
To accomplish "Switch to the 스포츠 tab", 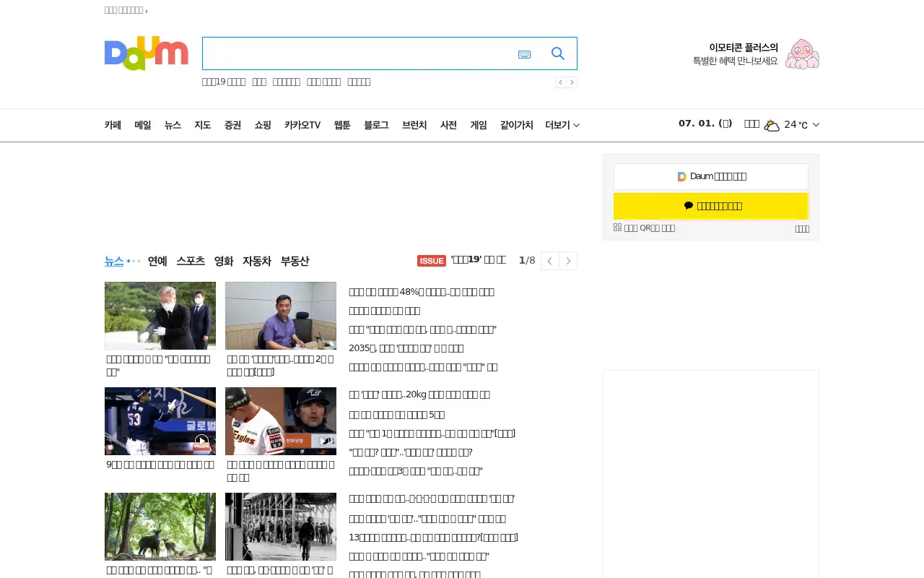I will (x=191, y=261).
